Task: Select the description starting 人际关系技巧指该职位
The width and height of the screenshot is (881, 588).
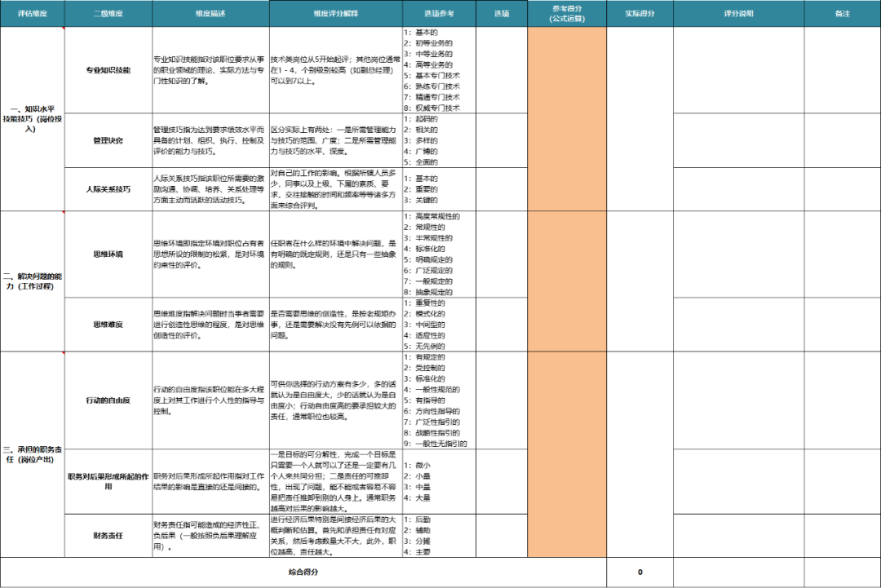Action: [x=210, y=189]
